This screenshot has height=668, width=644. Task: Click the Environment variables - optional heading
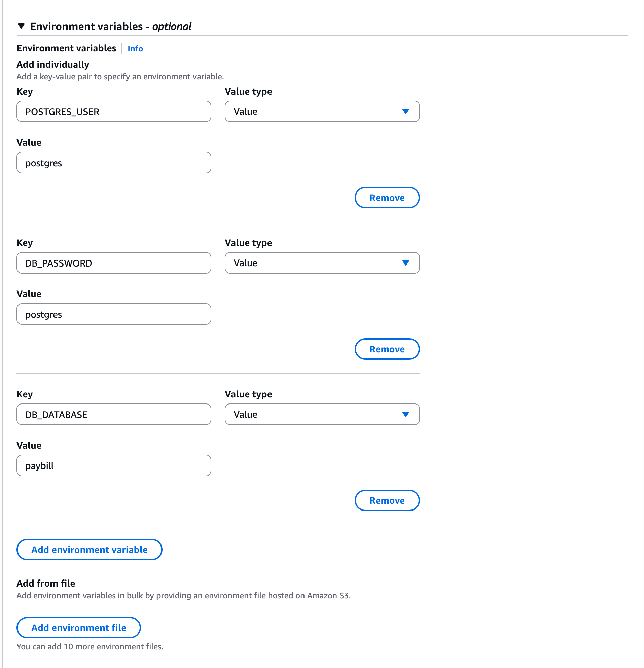(x=110, y=26)
